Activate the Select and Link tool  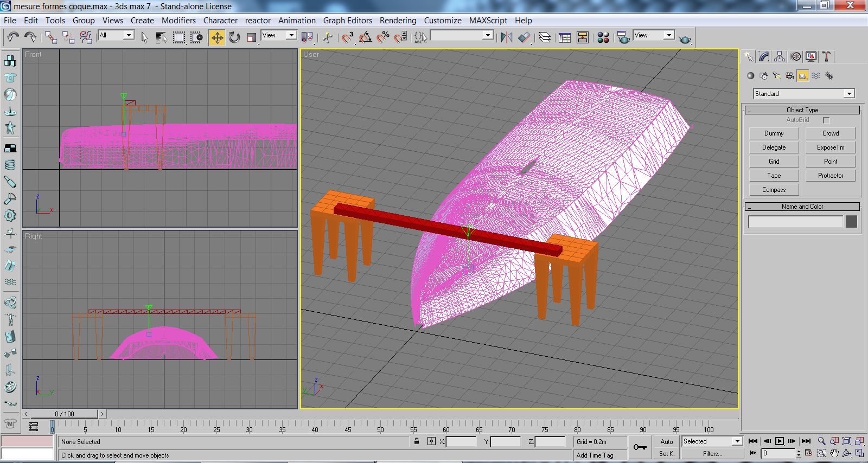tap(51, 37)
